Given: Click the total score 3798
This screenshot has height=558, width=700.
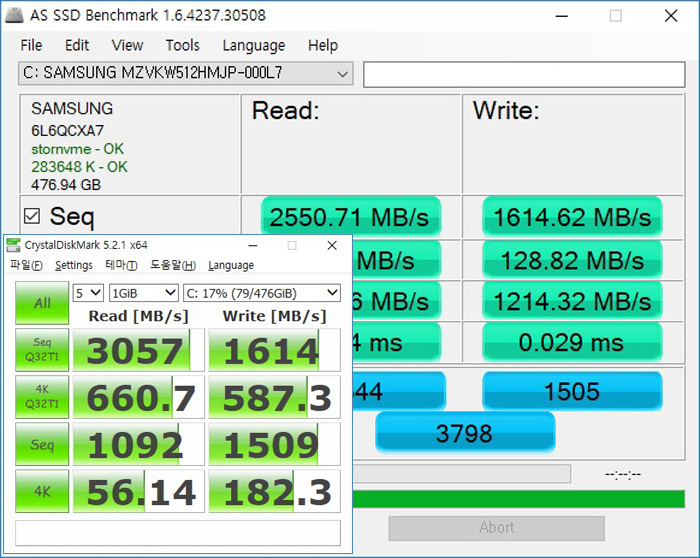Looking at the screenshot, I should [465, 433].
